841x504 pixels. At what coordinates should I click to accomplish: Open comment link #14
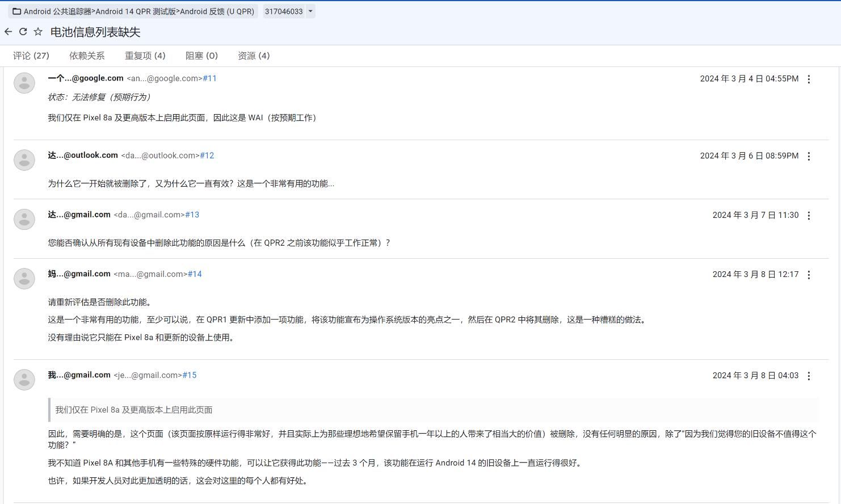195,274
